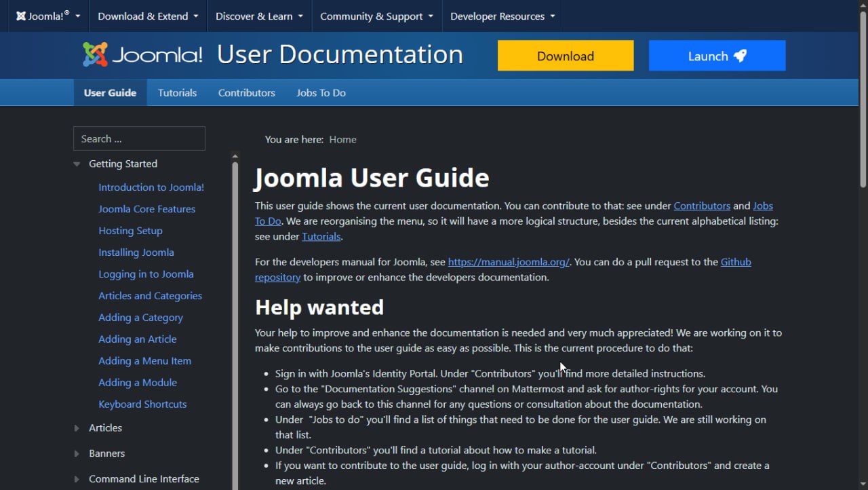Click the rocket icon on the Launch button
The width and height of the screenshot is (868, 490).
click(x=741, y=56)
